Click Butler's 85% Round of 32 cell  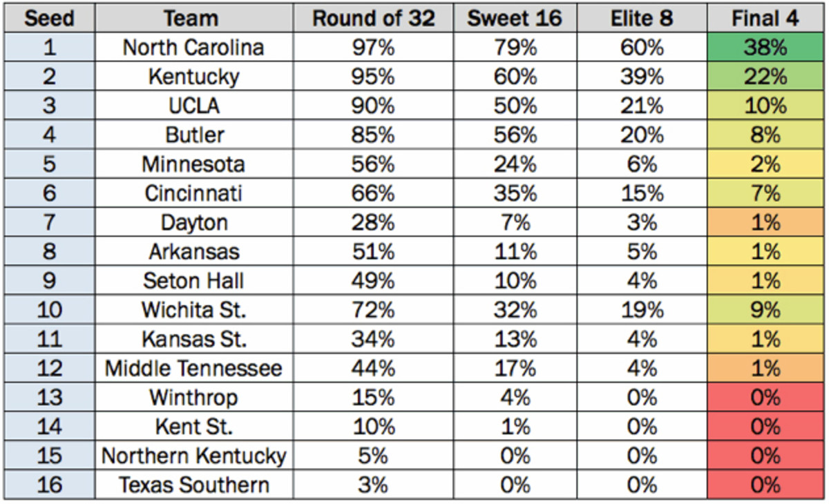pos(373,135)
